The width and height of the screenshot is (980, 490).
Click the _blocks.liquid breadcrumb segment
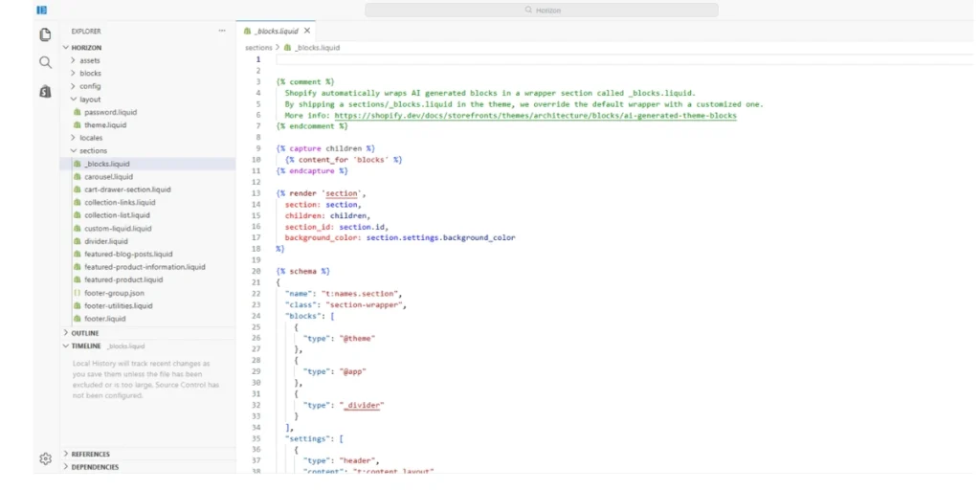click(317, 48)
